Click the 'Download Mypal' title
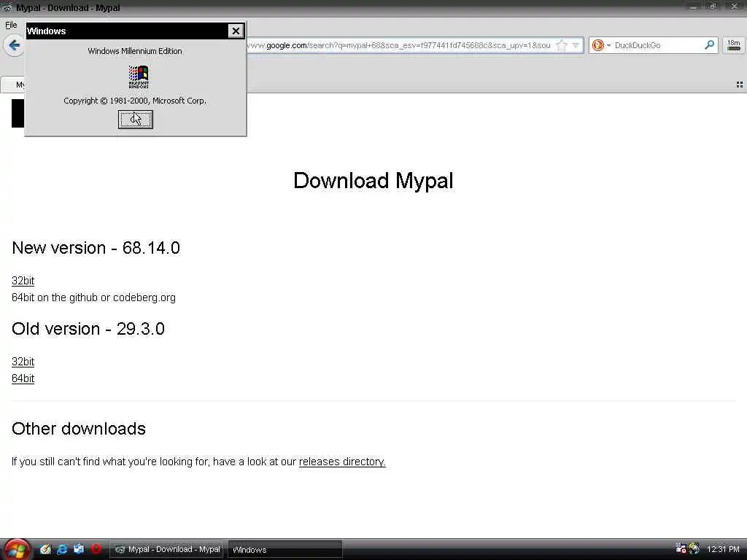The height and width of the screenshot is (560, 747). click(373, 181)
